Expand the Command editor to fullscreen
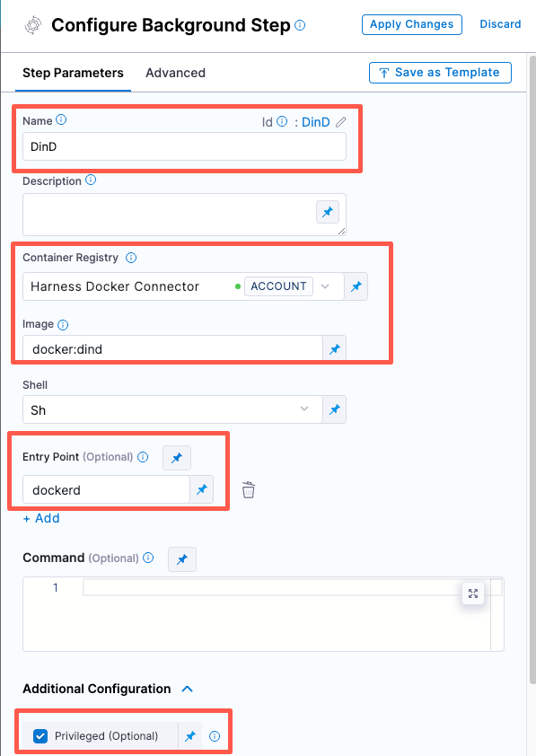Image resolution: width=536 pixels, height=756 pixels. coord(473,593)
